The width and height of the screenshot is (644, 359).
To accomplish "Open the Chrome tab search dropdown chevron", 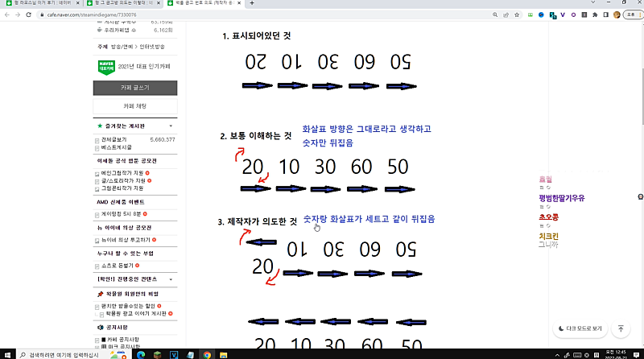I will (592, 2).
